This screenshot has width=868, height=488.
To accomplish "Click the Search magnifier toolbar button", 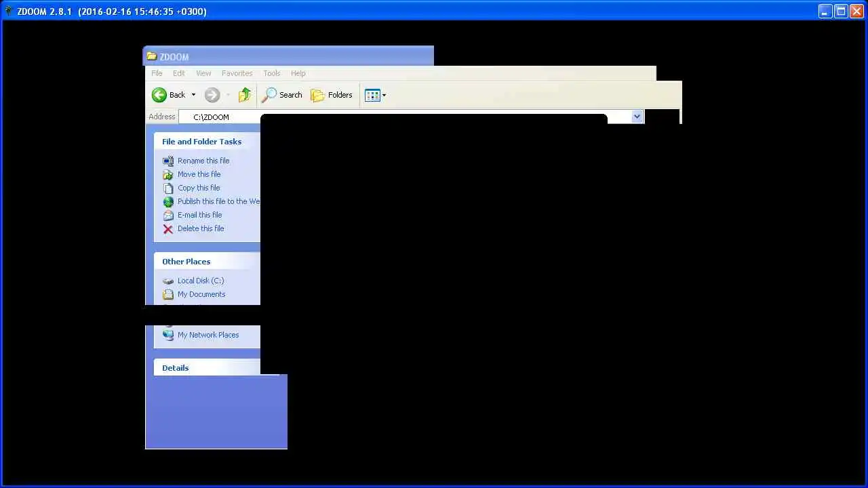I will (282, 95).
